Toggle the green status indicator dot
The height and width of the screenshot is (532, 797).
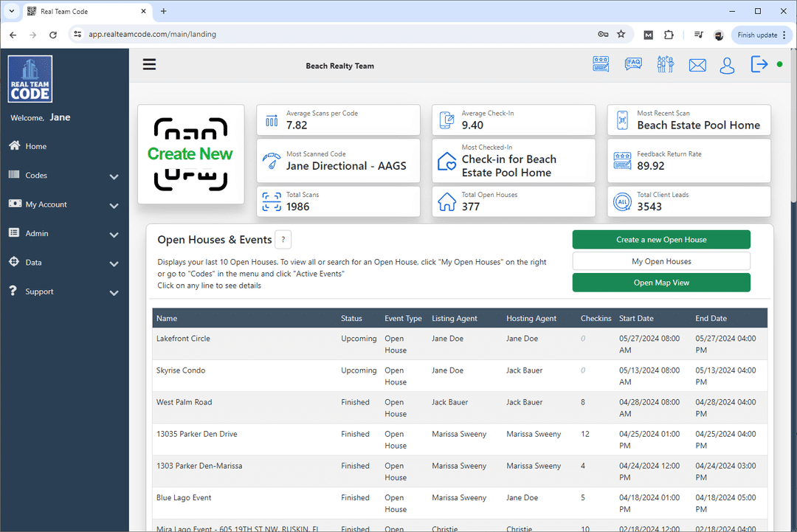pos(779,64)
